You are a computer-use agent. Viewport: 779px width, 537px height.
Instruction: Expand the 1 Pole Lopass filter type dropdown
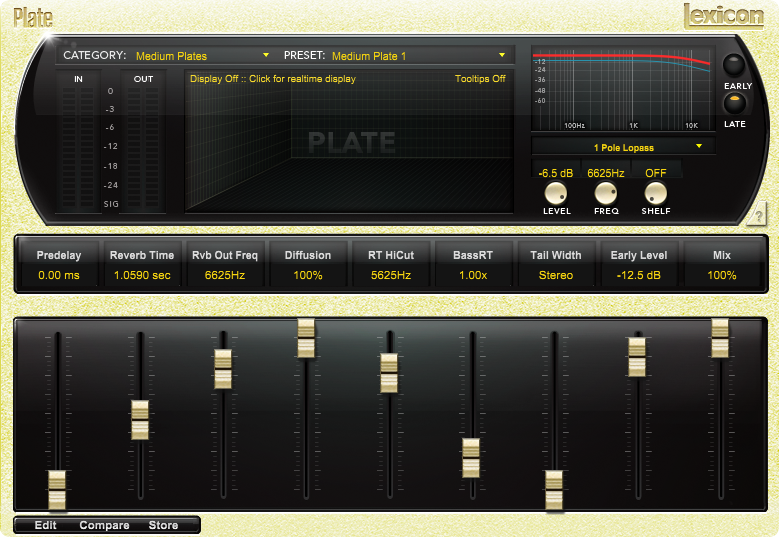coord(623,147)
